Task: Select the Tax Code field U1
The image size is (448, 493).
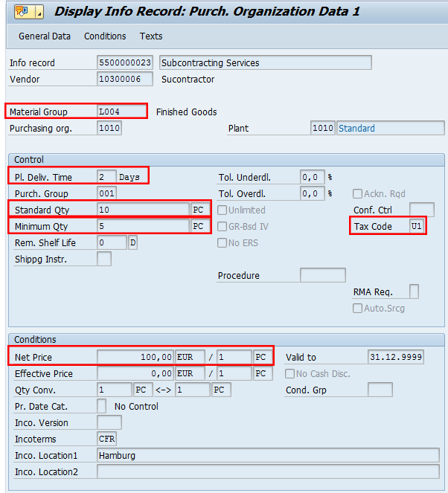Action: tap(417, 226)
